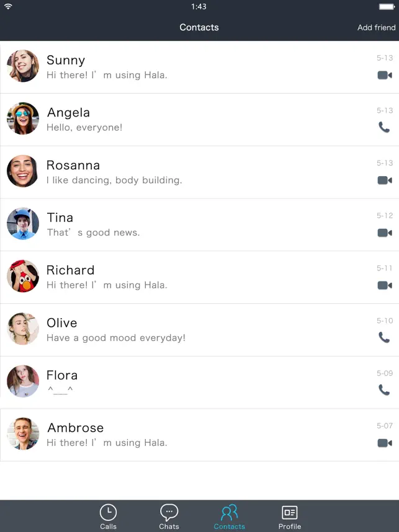Switch to the Calls tab

(x=109, y=516)
